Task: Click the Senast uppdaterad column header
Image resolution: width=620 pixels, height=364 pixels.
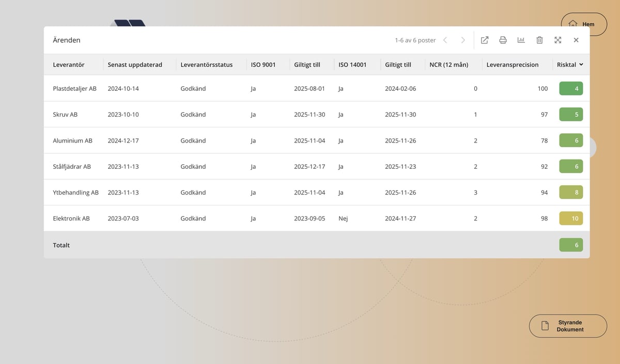Action: pos(135,65)
